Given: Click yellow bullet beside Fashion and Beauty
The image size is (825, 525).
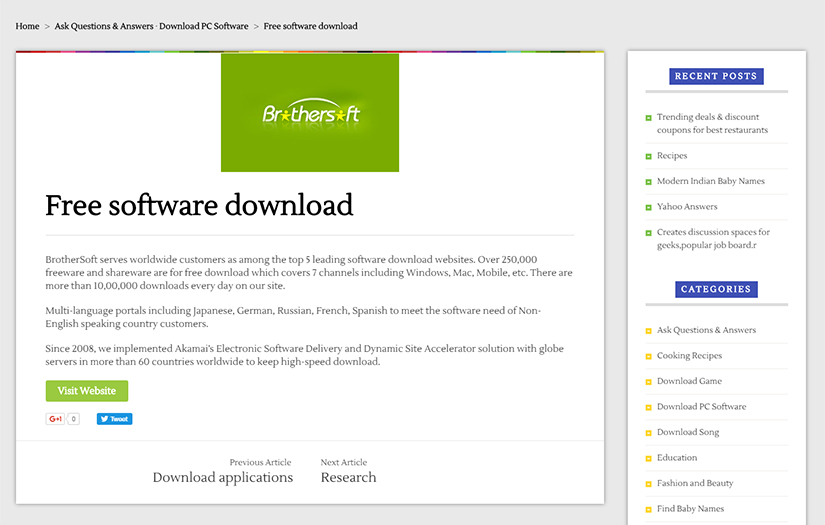Looking at the screenshot, I should click(x=648, y=484).
